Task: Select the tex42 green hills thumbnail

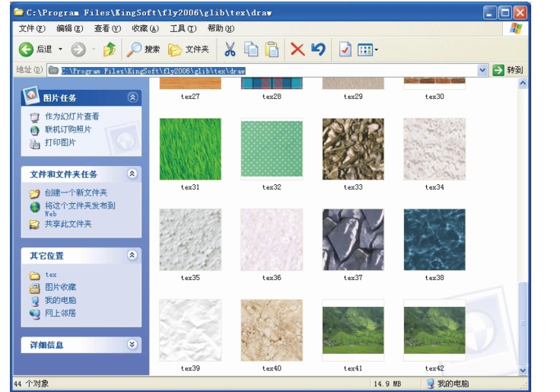Action: pyautogui.click(x=434, y=330)
